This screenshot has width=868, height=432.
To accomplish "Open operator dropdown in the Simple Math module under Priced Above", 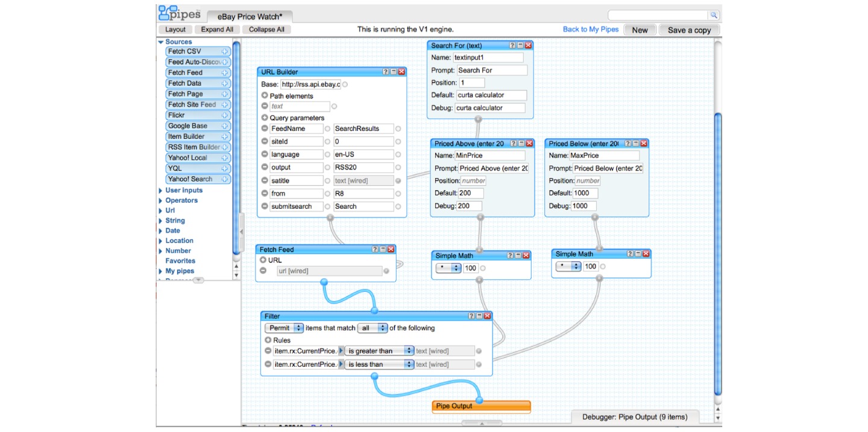I will tap(449, 268).
